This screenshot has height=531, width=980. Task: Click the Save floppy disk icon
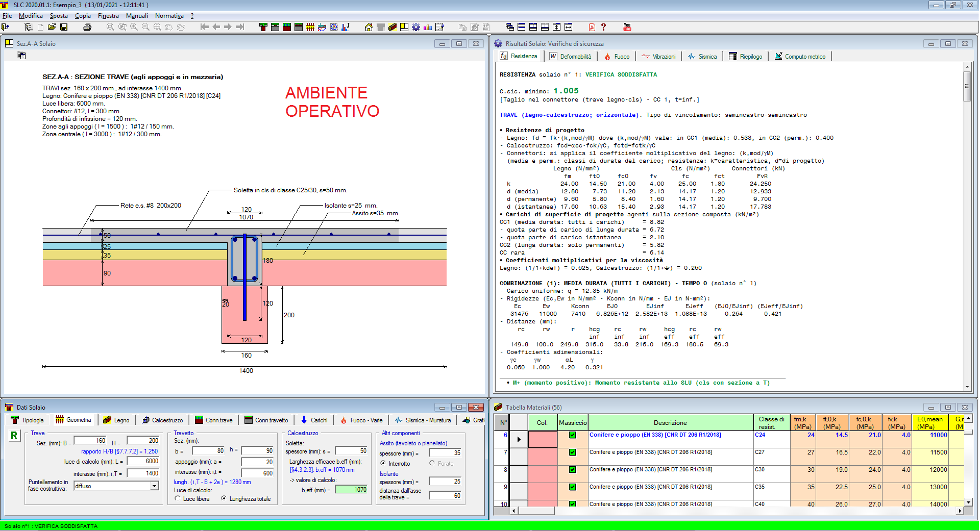tap(64, 27)
